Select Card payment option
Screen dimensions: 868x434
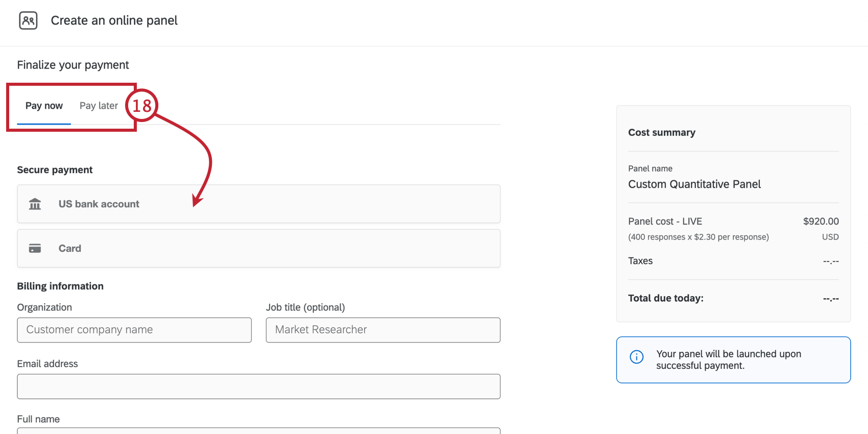tap(258, 249)
